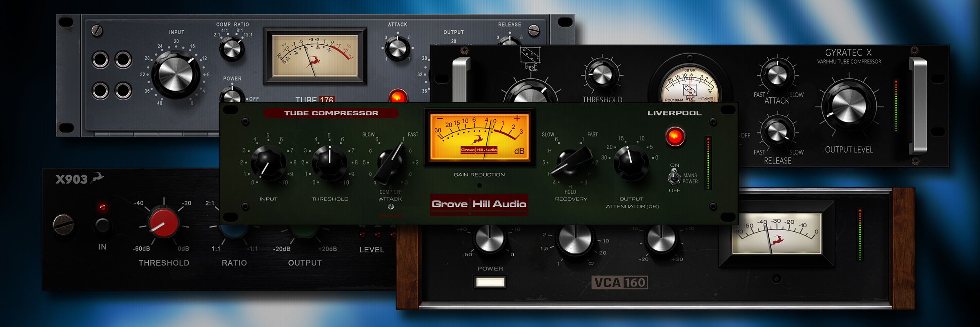The image size is (980, 327).
Task: Click the bottom-right jack on Tube 176
Action: click(123, 91)
